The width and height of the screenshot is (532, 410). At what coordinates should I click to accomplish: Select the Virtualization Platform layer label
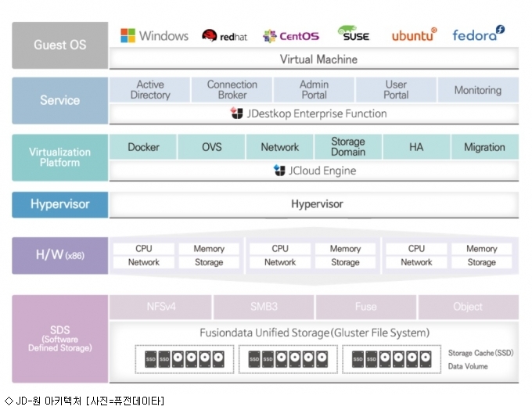click(60, 157)
